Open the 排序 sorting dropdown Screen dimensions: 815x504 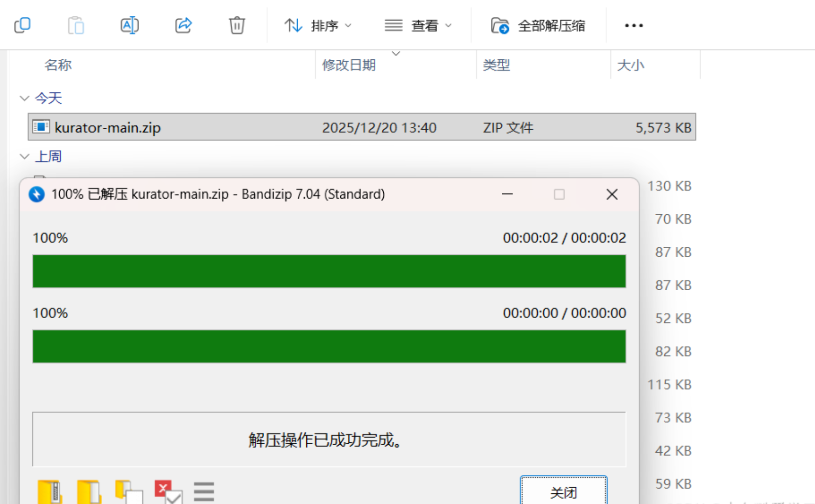pyautogui.click(x=318, y=26)
